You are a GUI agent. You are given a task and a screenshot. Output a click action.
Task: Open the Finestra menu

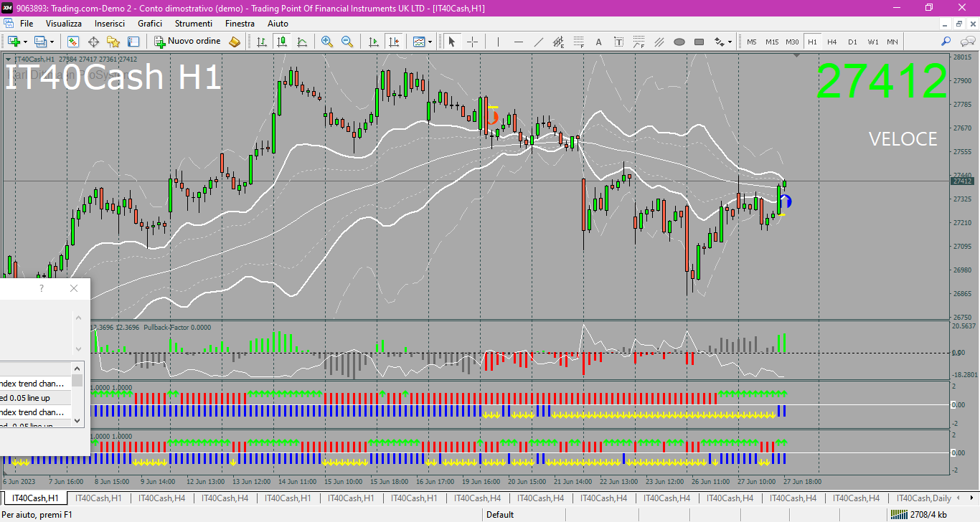coord(240,24)
